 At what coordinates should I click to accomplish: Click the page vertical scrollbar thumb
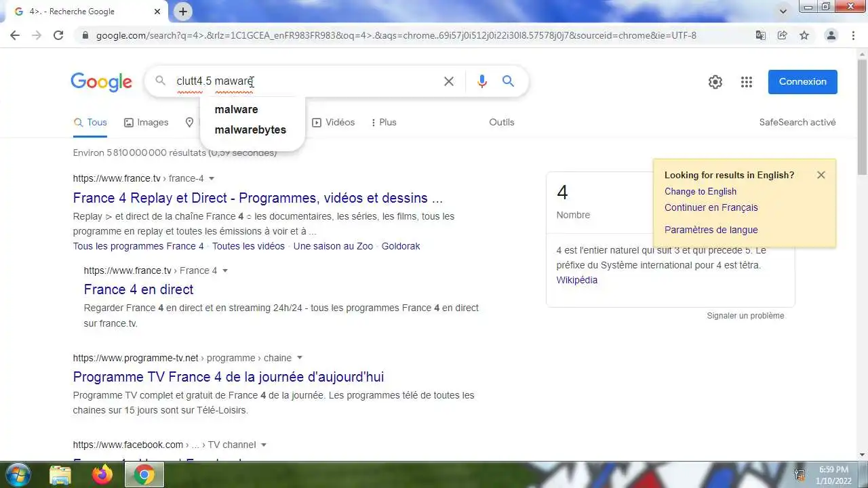point(862,117)
